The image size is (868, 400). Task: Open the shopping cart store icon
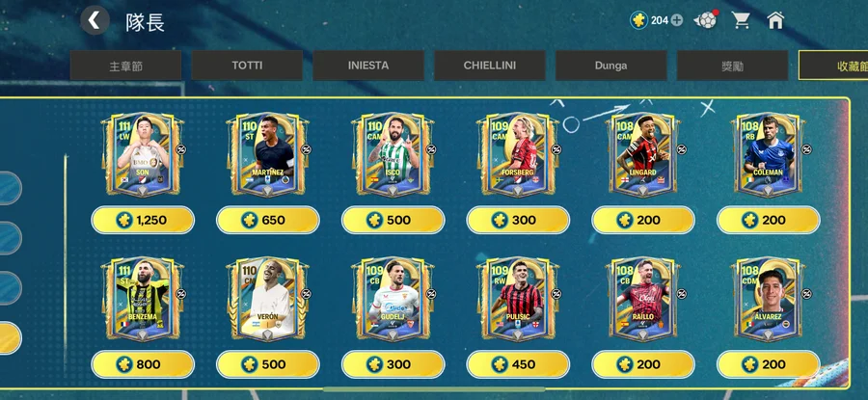click(x=741, y=20)
